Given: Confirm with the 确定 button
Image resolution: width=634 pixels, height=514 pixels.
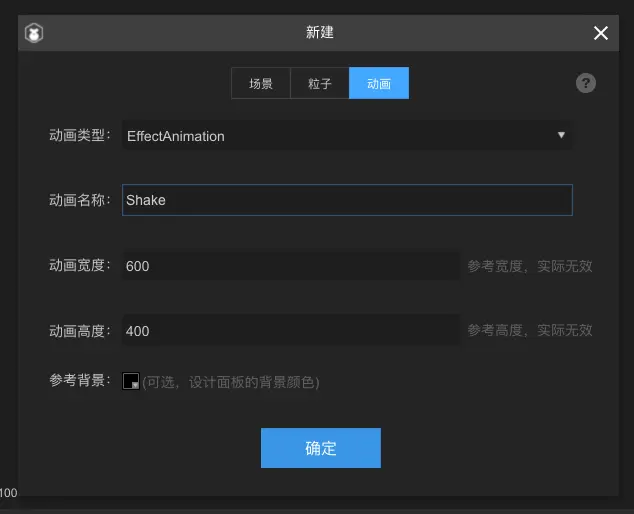Looking at the screenshot, I should click(x=321, y=448).
